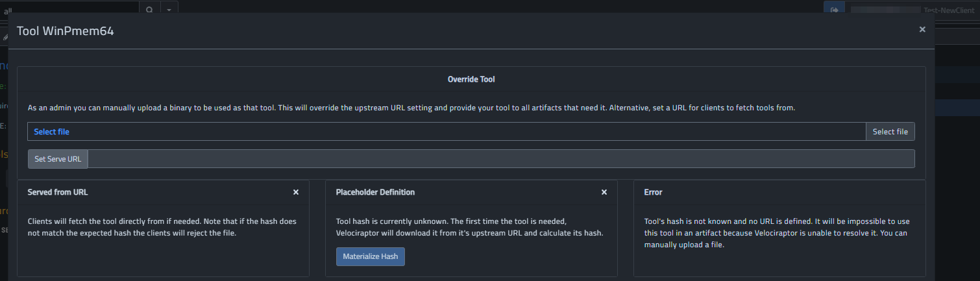This screenshot has width=980, height=281.
Task: Close the Tool WinPmem64 dialog
Action: coord(922,29)
